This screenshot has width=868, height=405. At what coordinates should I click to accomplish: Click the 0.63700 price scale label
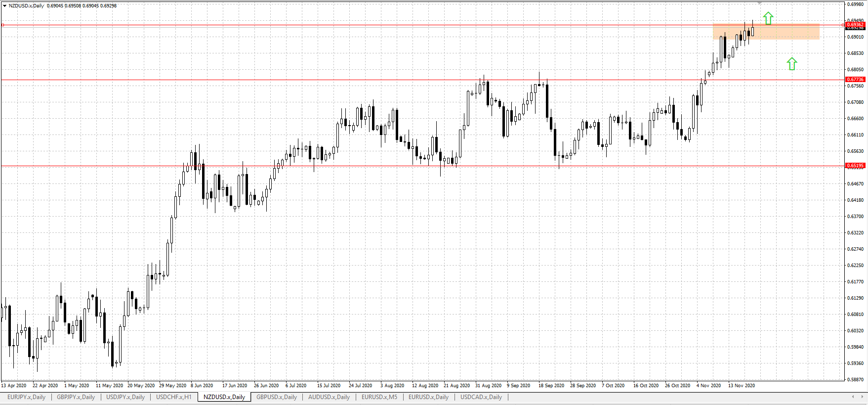tap(855, 217)
